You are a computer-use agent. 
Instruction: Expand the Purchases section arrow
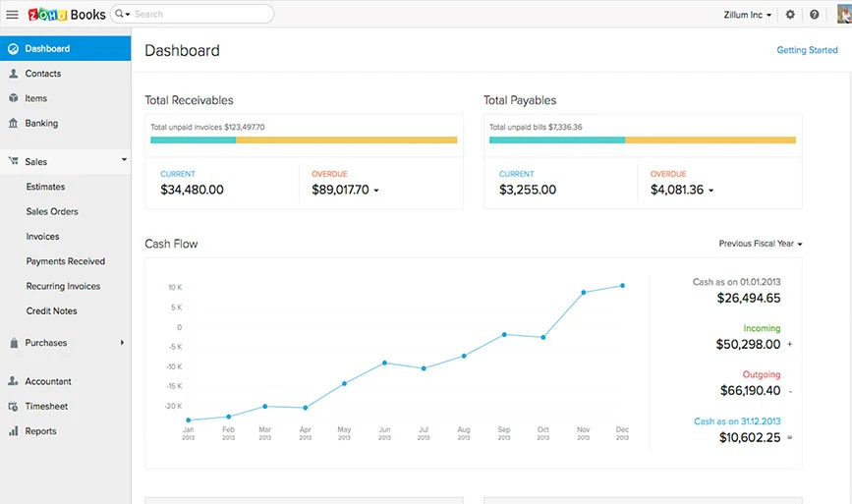[122, 343]
